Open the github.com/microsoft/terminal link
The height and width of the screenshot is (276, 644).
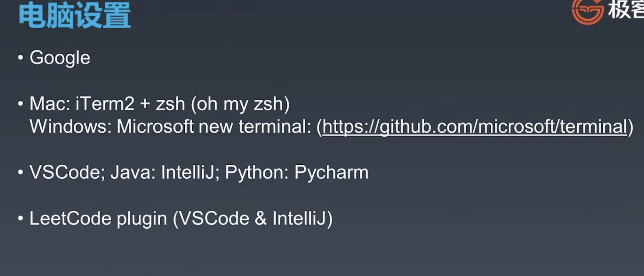point(475,127)
